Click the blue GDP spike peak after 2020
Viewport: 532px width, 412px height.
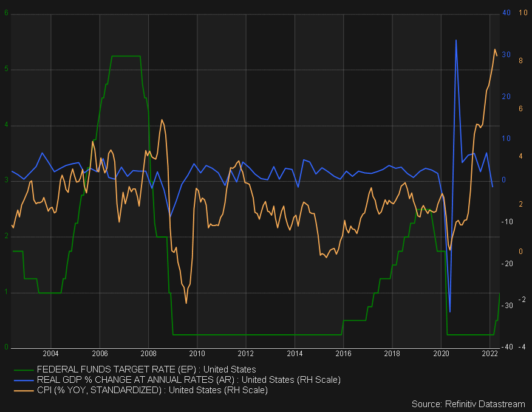[x=455, y=41]
